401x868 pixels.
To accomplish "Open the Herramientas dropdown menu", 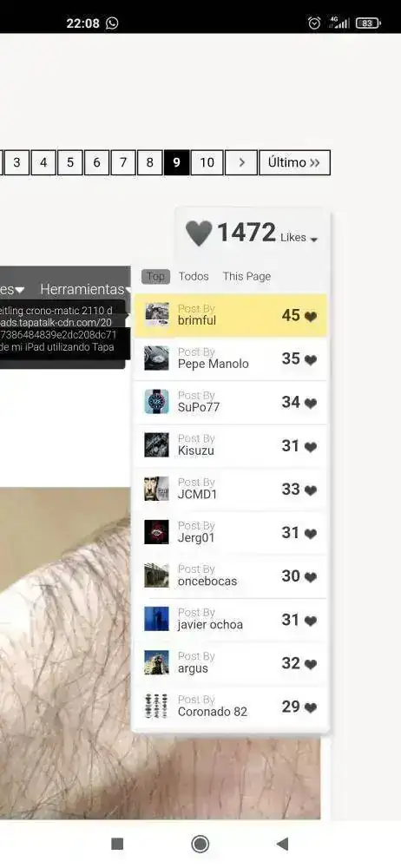I will (x=83, y=289).
